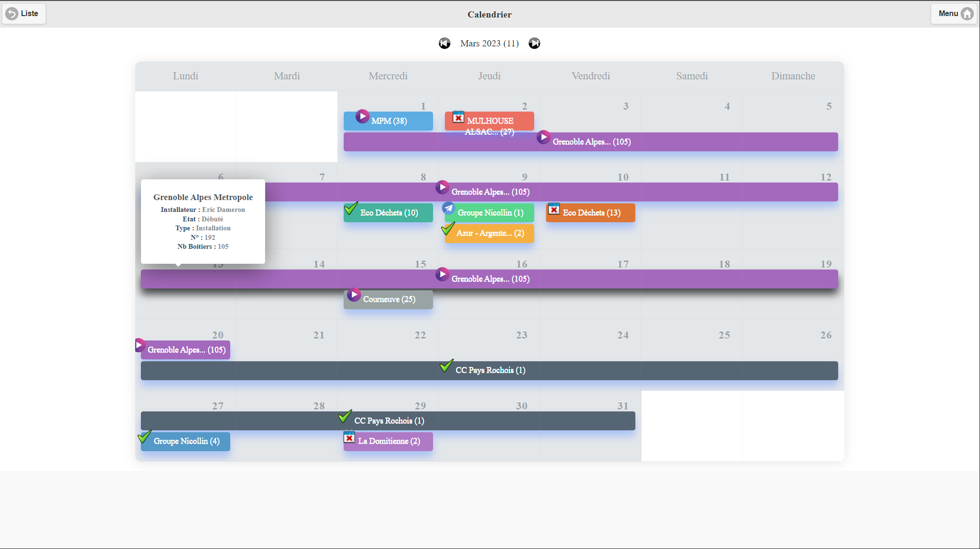
Task: Click play icon on MPM (38) event
Action: (x=362, y=116)
